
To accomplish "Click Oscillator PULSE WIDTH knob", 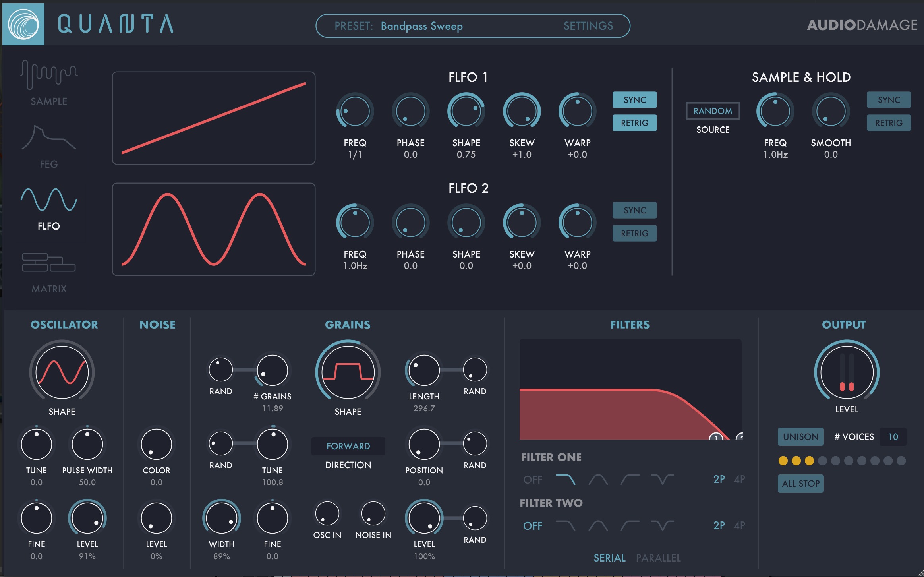I will click(x=87, y=444).
